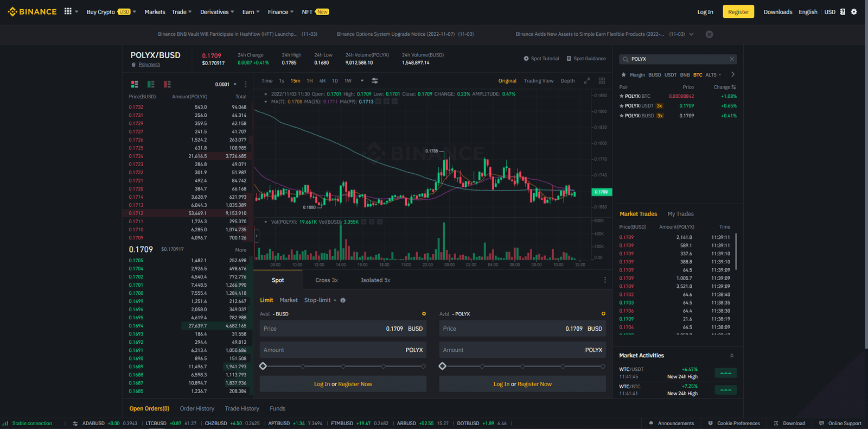
Task: Open Earn dropdown menu
Action: pyautogui.click(x=251, y=12)
